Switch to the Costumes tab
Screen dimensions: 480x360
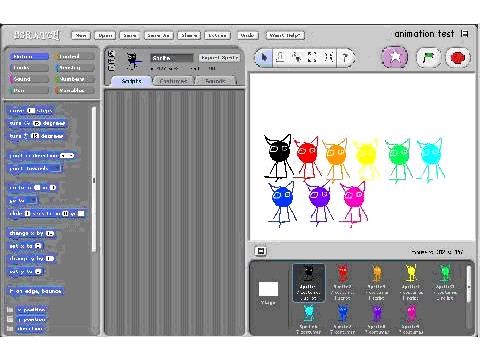click(173, 81)
